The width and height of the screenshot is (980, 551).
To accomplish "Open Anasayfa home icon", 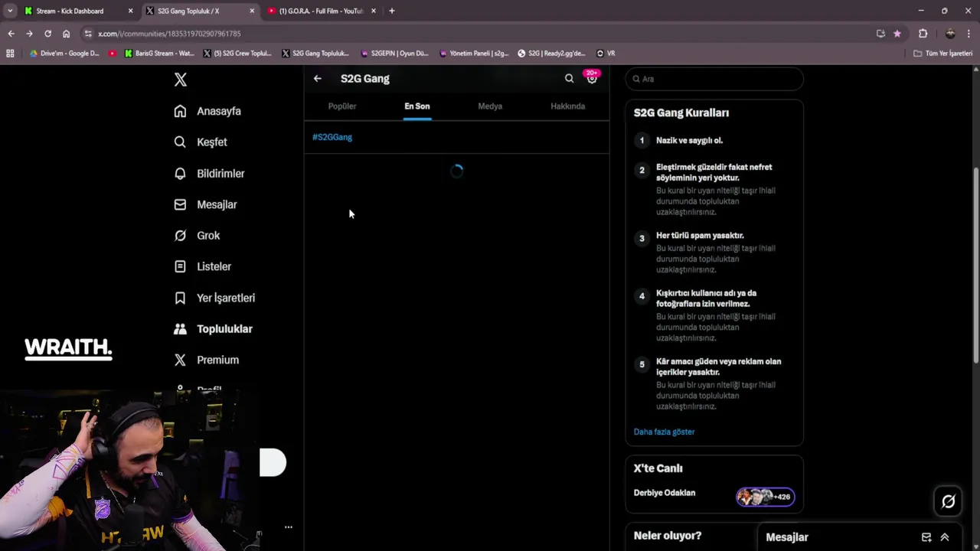I will pyautogui.click(x=180, y=111).
